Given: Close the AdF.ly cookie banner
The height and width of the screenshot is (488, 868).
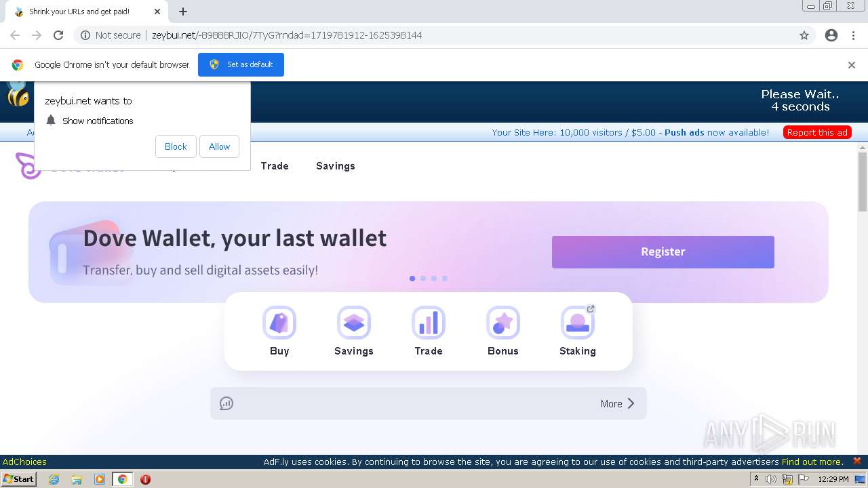Looking at the screenshot, I should click(x=856, y=461).
